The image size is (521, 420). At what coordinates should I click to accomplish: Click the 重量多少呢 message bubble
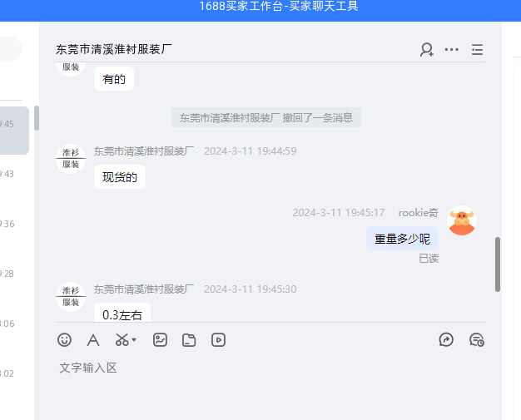coord(402,239)
